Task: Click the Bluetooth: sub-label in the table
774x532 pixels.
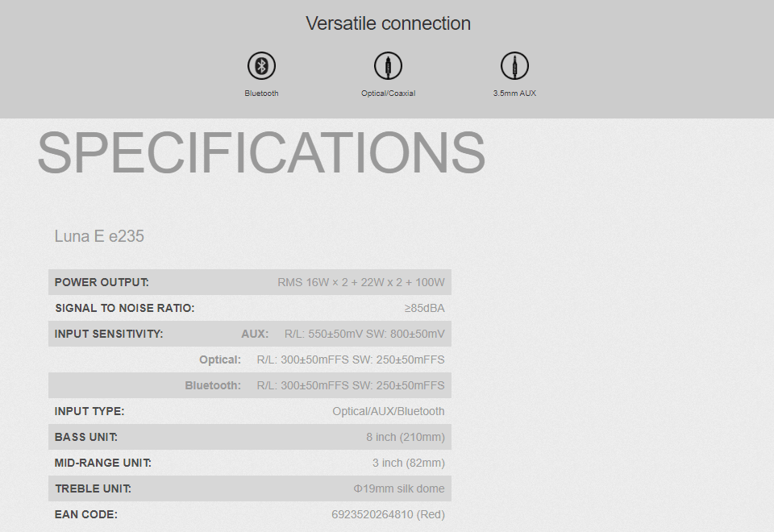Action: point(213,385)
